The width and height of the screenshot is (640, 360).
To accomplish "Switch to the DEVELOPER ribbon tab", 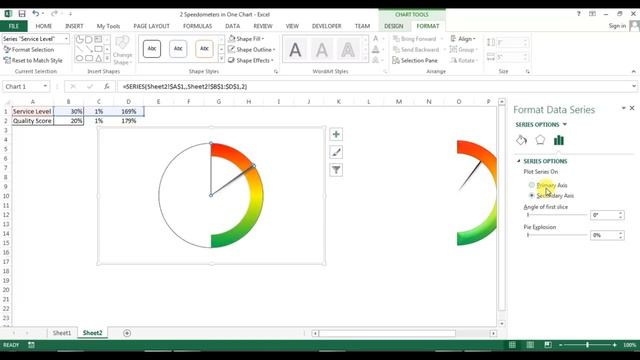I will pos(327,26).
